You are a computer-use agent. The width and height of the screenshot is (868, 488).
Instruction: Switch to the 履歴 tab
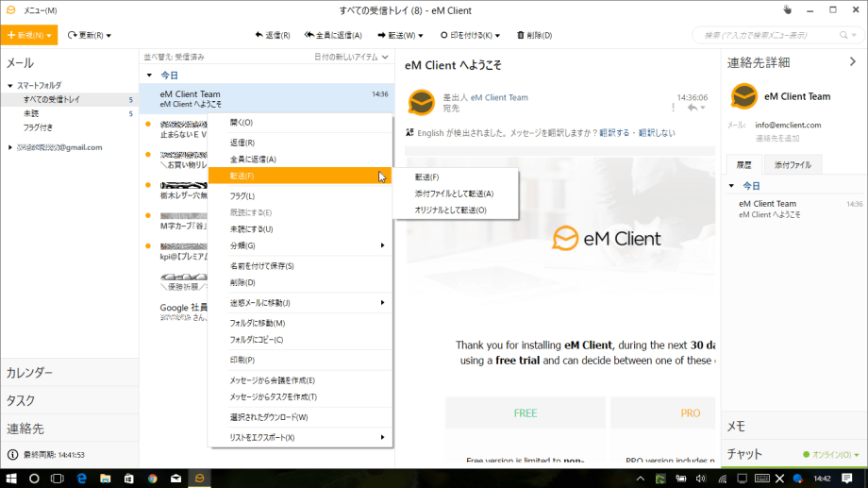743,164
